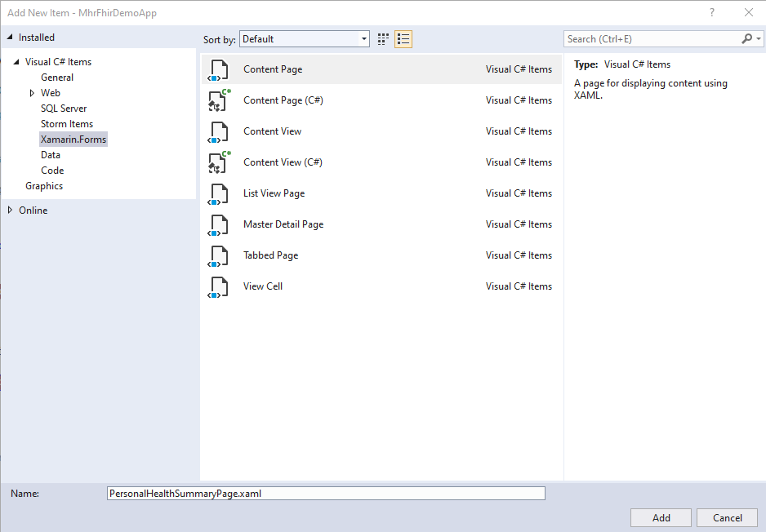Select the Content View template icon
Screen dimensions: 766x532
pyautogui.click(x=218, y=131)
